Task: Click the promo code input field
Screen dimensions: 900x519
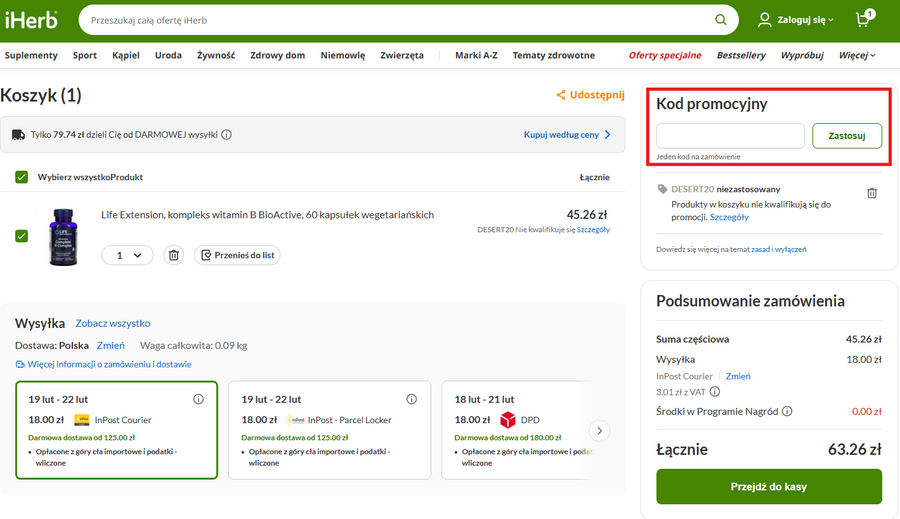Action: point(730,135)
